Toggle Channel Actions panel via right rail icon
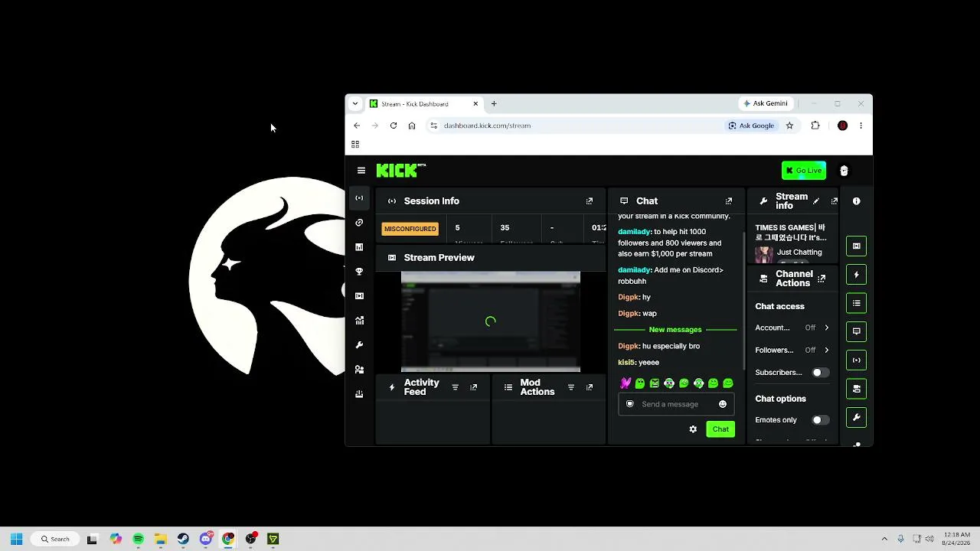This screenshot has height=551, width=980. [857, 389]
